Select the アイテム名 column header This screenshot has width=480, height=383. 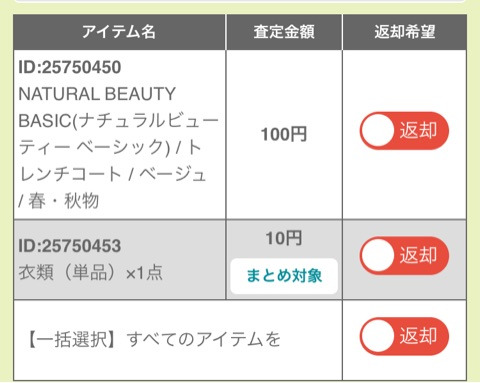coord(119,32)
